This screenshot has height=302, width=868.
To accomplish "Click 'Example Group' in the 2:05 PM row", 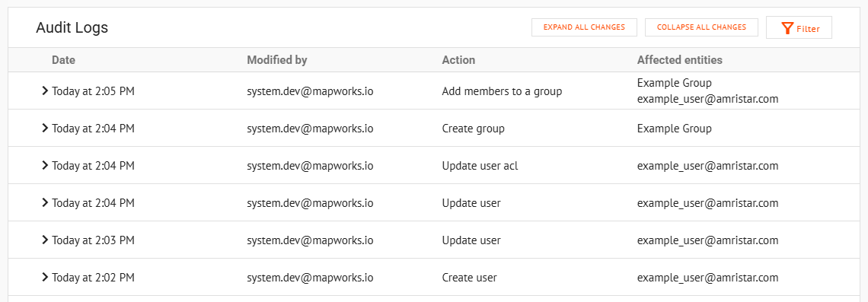I will coord(675,83).
